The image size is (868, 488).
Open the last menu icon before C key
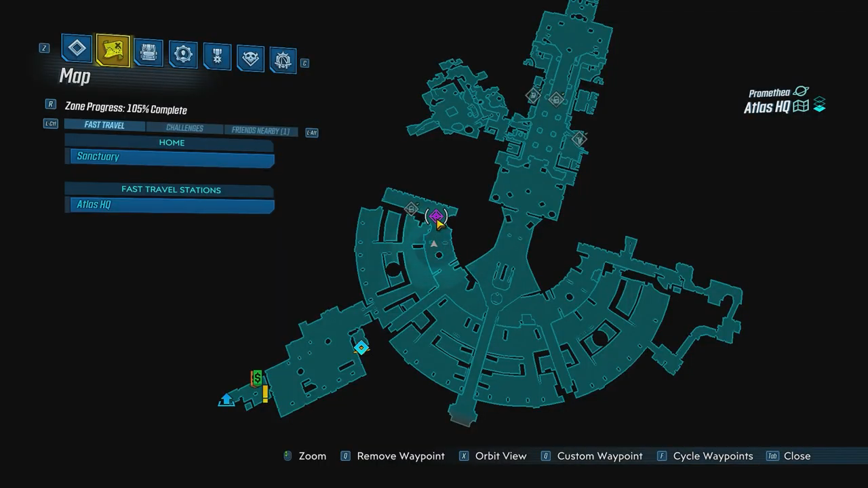pyautogui.click(x=283, y=60)
